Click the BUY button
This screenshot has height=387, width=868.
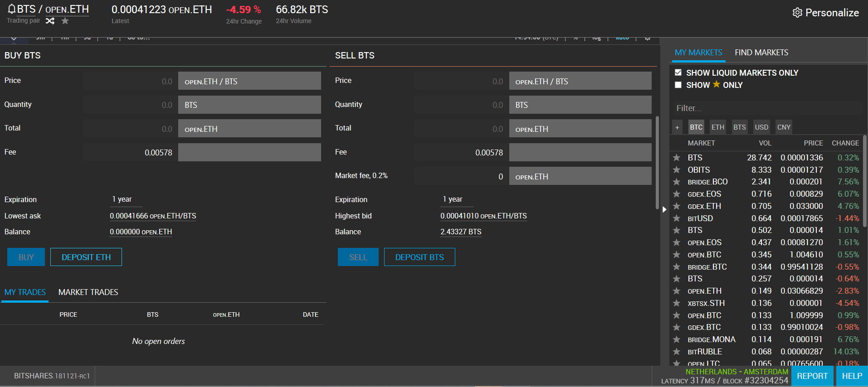(26, 257)
